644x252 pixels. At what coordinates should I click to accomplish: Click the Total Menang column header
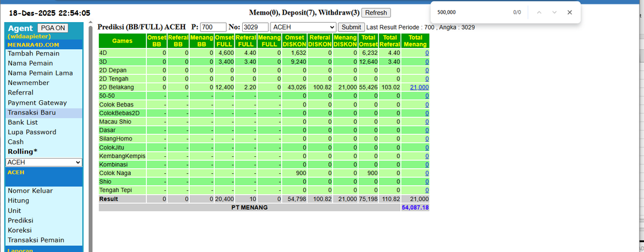click(x=416, y=41)
